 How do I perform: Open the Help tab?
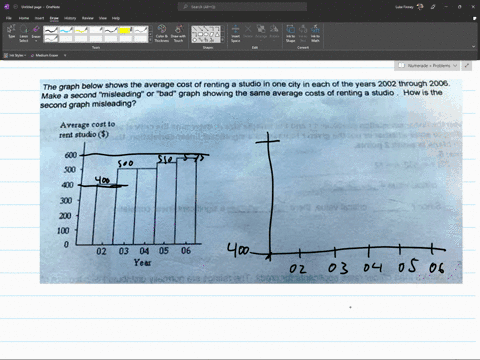click(116, 18)
